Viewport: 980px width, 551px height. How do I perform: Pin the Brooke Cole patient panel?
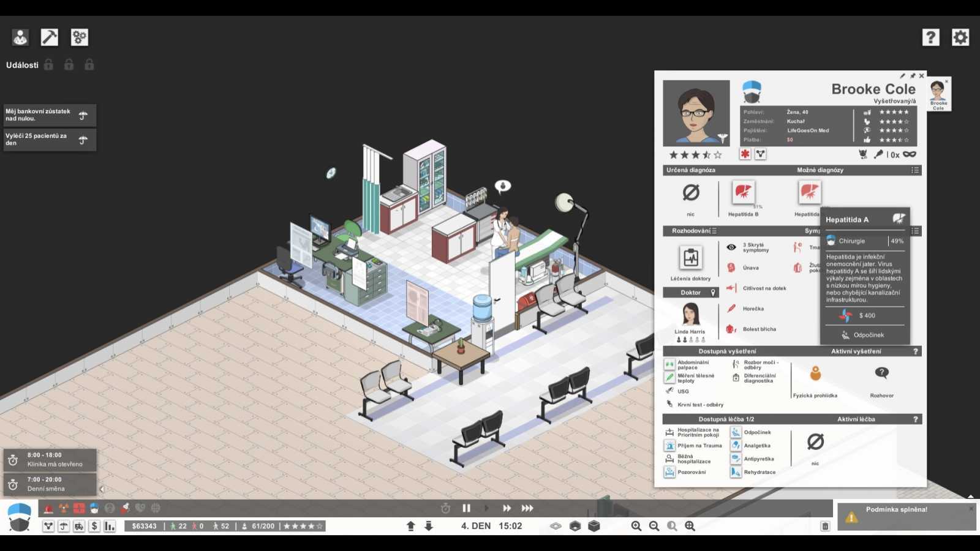click(912, 76)
